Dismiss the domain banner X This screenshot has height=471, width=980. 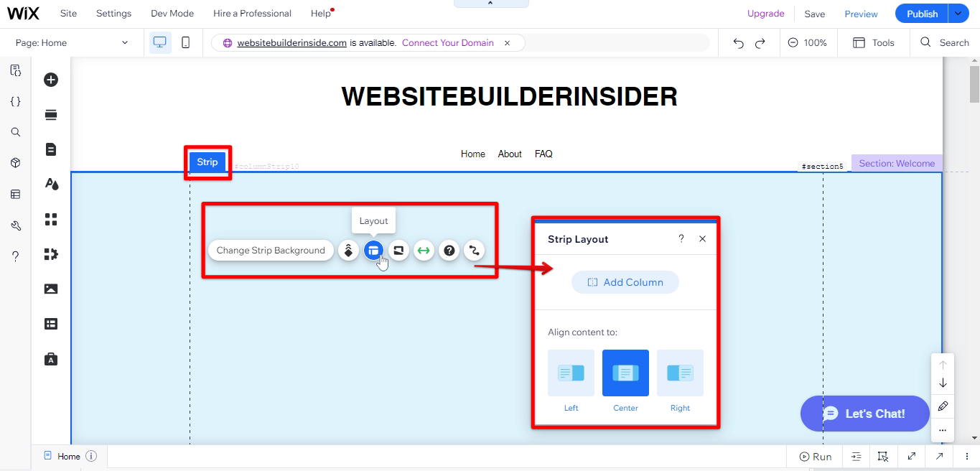click(x=507, y=43)
